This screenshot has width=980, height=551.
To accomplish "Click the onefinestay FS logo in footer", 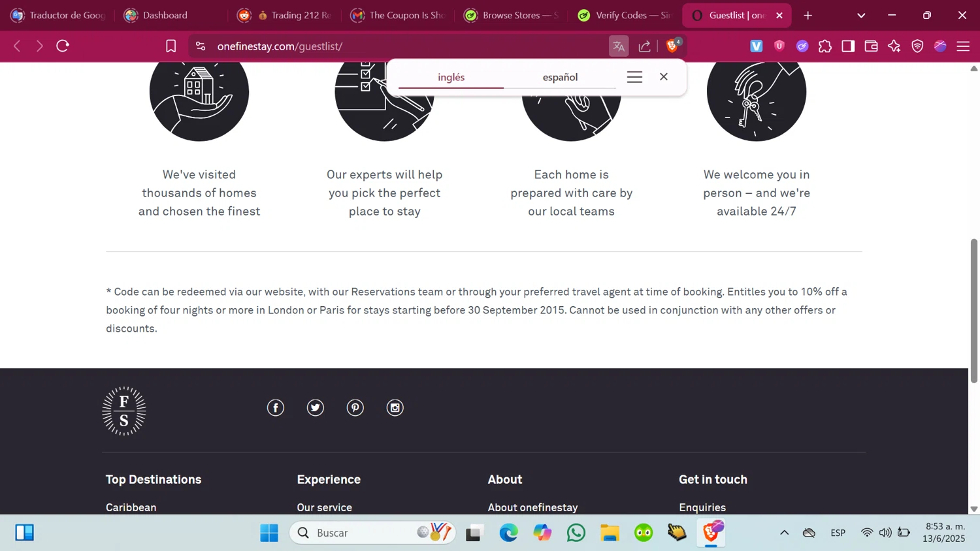I will (x=124, y=411).
